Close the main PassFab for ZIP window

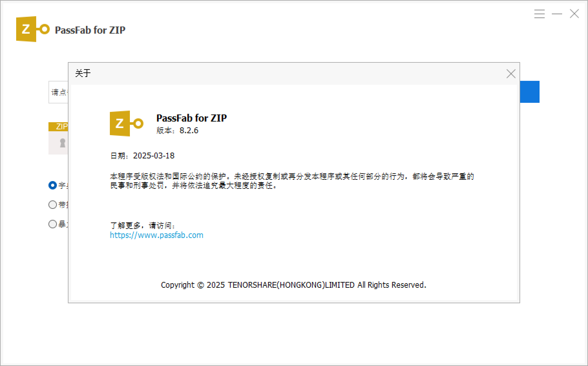[x=574, y=14]
